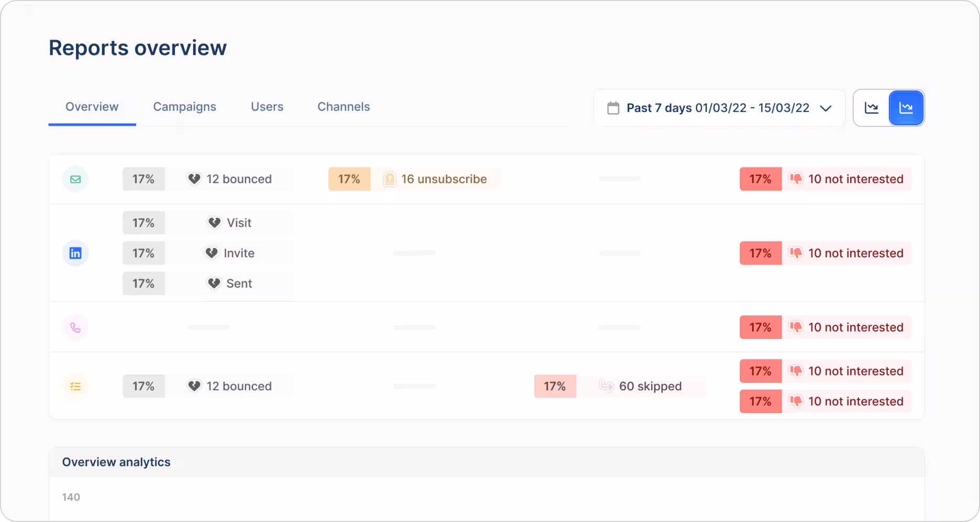Click the LinkedIn channel icon

75,254
